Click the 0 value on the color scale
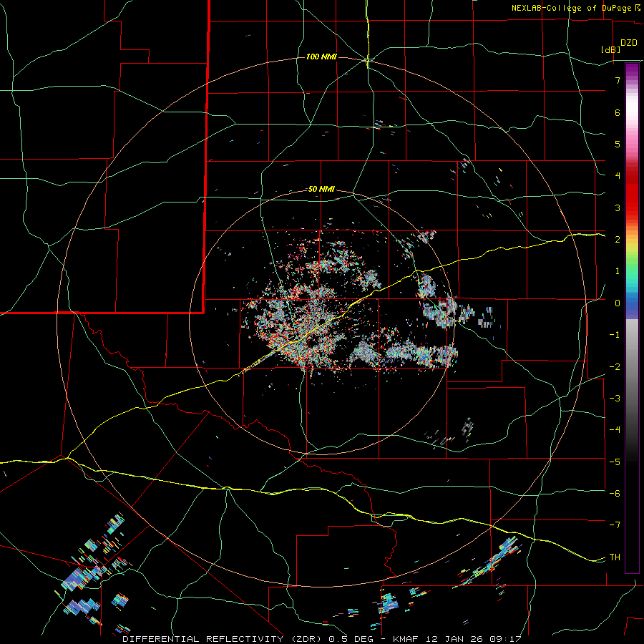Image resolution: width=644 pixels, height=644 pixels. [618, 303]
